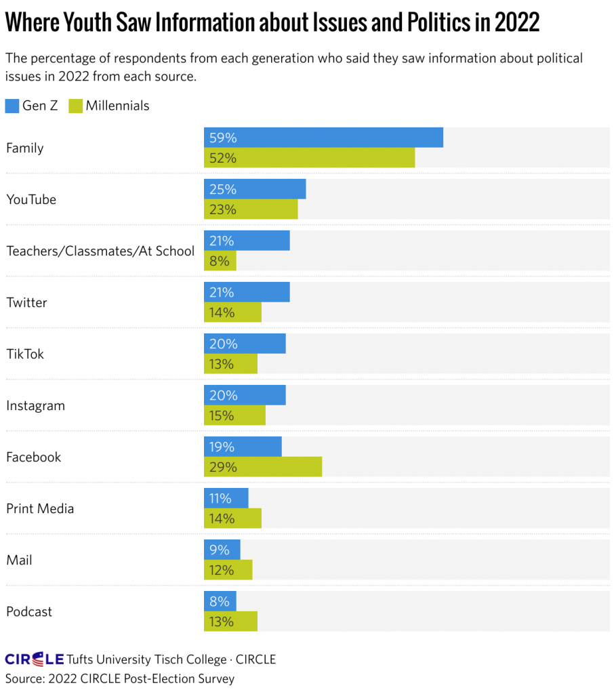Click the Gen Z Print Media bar at 11%
The image size is (616, 694).
coord(226,498)
